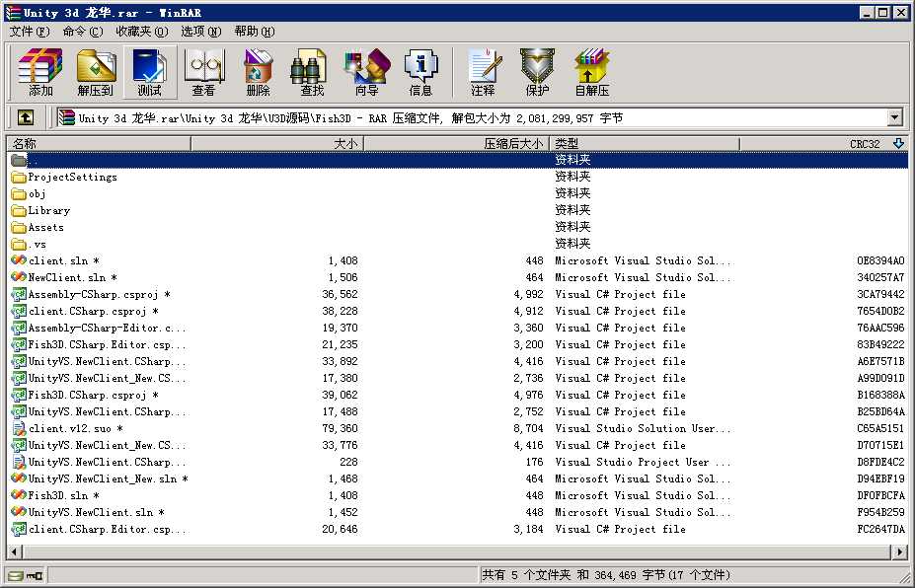Launch the Wizard (向导) icon
The height and width of the screenshot is (588, 915).
click(366, 72)
